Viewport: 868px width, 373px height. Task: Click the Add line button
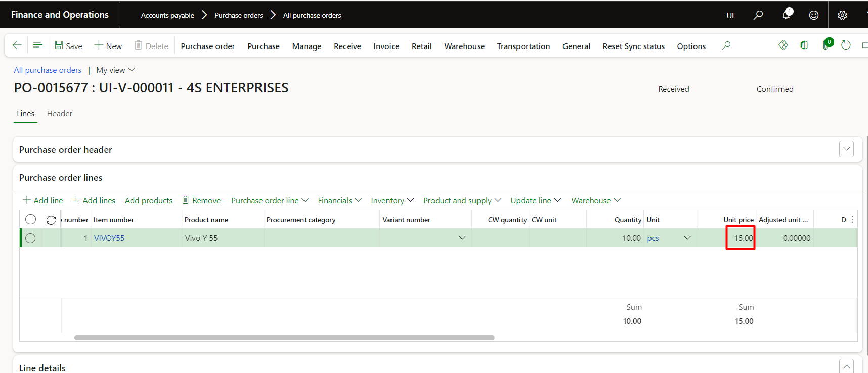pyautogui.click(x=43, y=200)
